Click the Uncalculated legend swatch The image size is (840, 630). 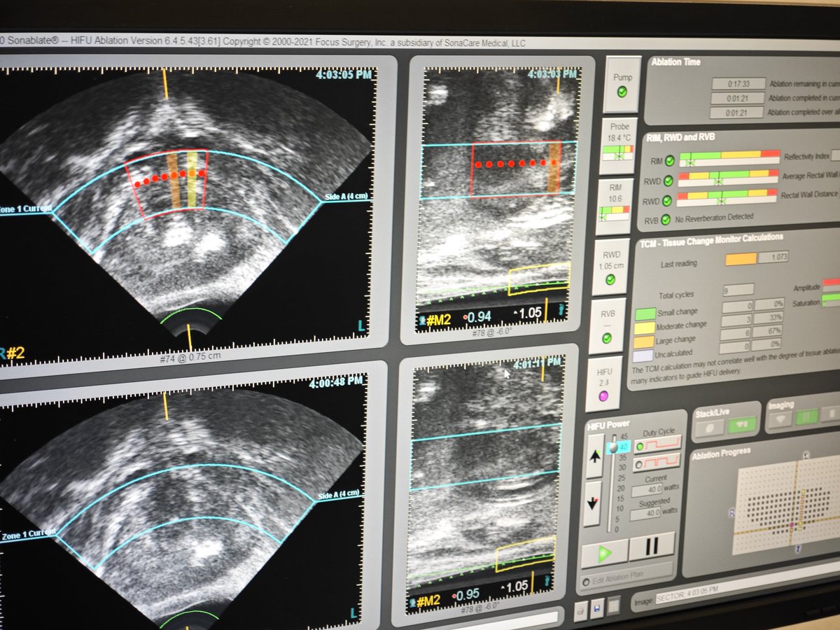642,356
